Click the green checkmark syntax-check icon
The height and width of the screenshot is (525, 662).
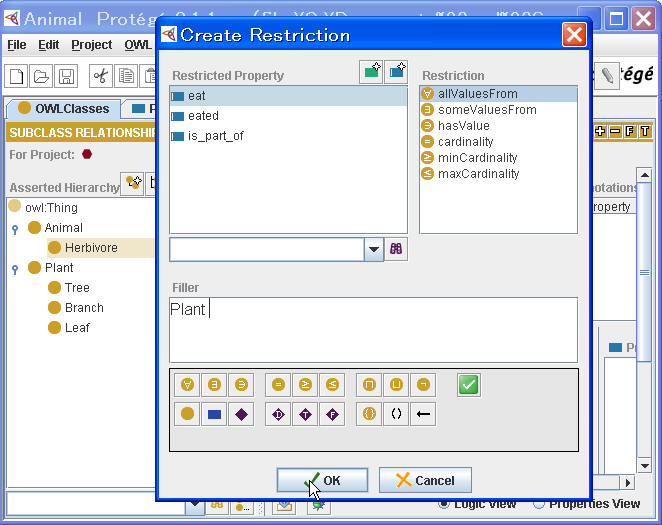pyautogui.click(x=469, y=384)
